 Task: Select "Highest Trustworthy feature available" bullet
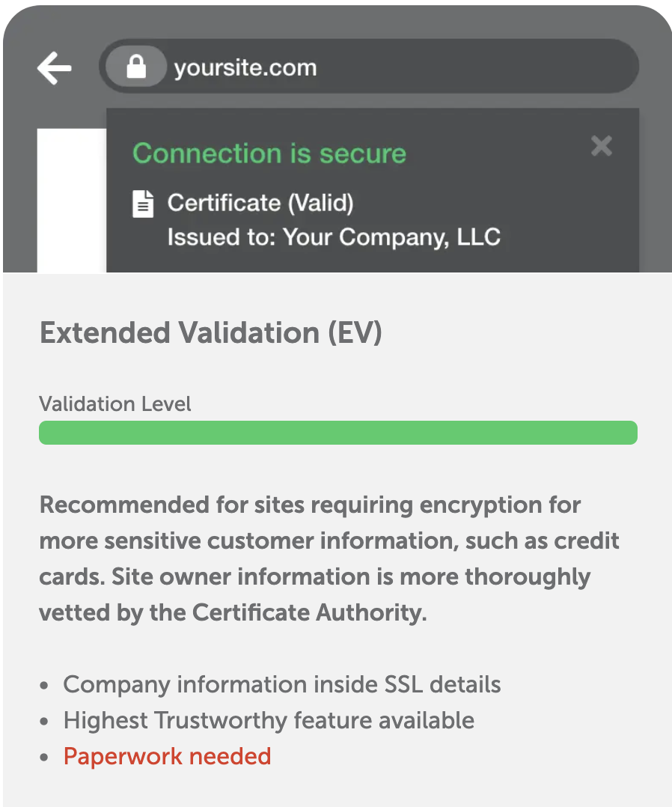tap(269, 720)
